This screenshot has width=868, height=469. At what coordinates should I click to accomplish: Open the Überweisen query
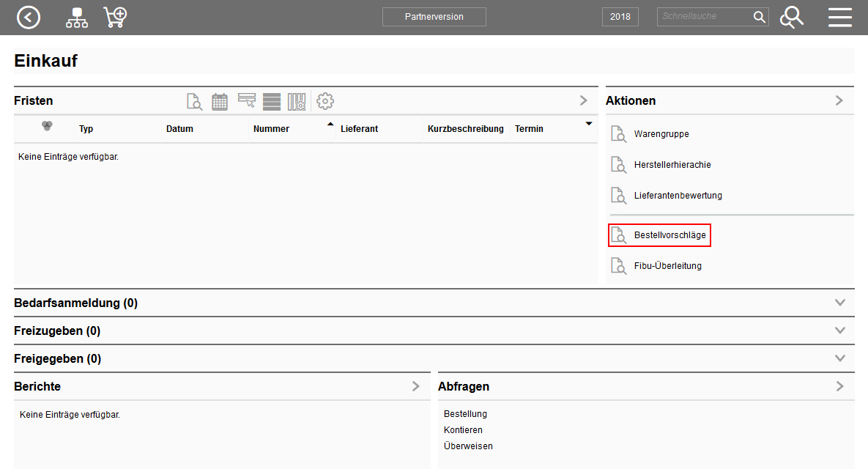tap(468, 446)
